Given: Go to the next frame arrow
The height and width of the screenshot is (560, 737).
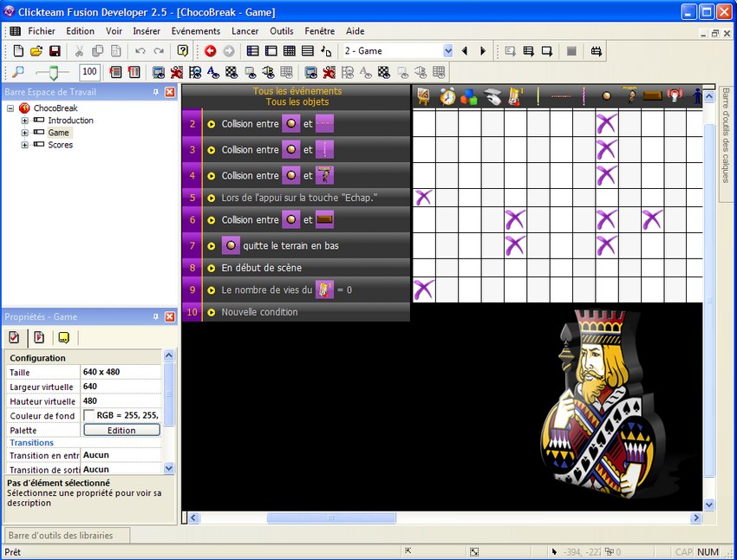Looking at the screenshot, I should (x=483, y=51).
